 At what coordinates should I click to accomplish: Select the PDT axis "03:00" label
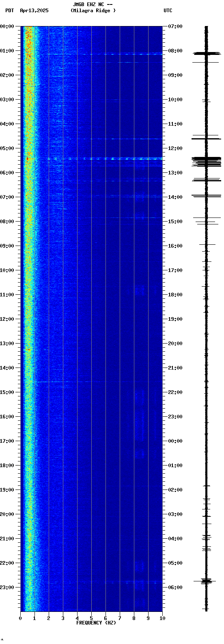7,100
